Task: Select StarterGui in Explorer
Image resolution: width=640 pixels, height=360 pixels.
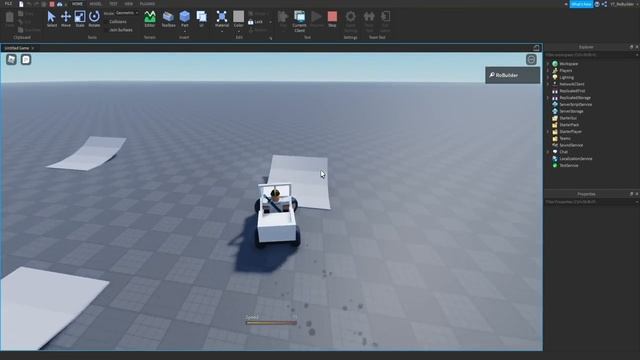Action: tap(568, 118)
